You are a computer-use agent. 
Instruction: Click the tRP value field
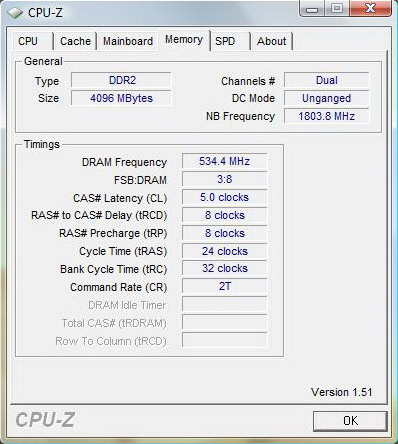225,233
